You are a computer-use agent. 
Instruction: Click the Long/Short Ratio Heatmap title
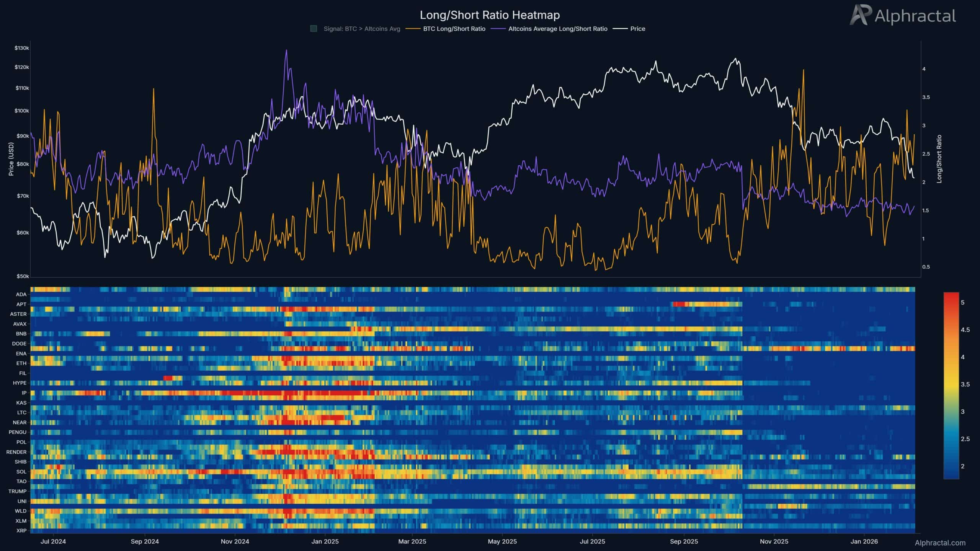[490, 15]
